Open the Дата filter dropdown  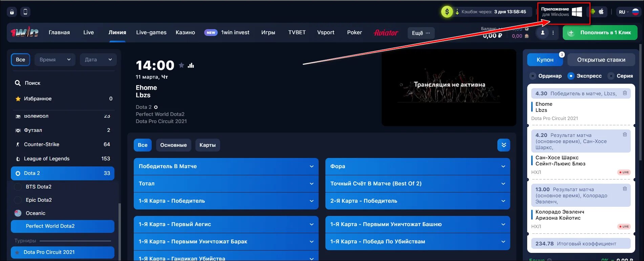[x=98, y=60]
